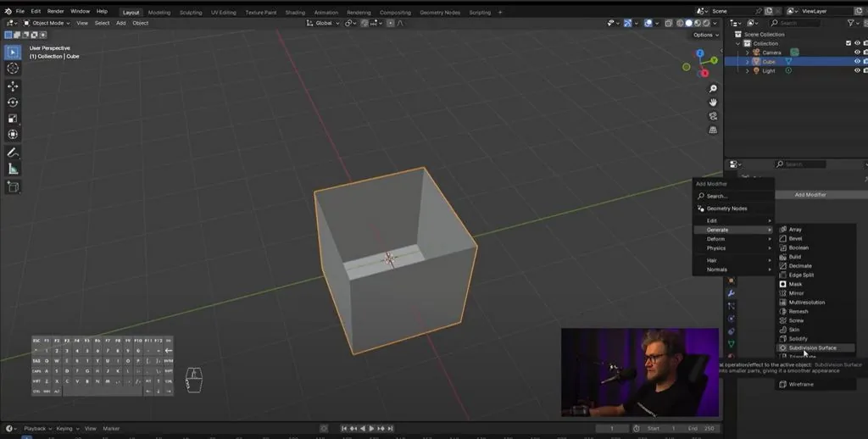The image size is (868, 439).
Task: Click the Z axis on navigation gizmo
Action: [x=700, y=53]
